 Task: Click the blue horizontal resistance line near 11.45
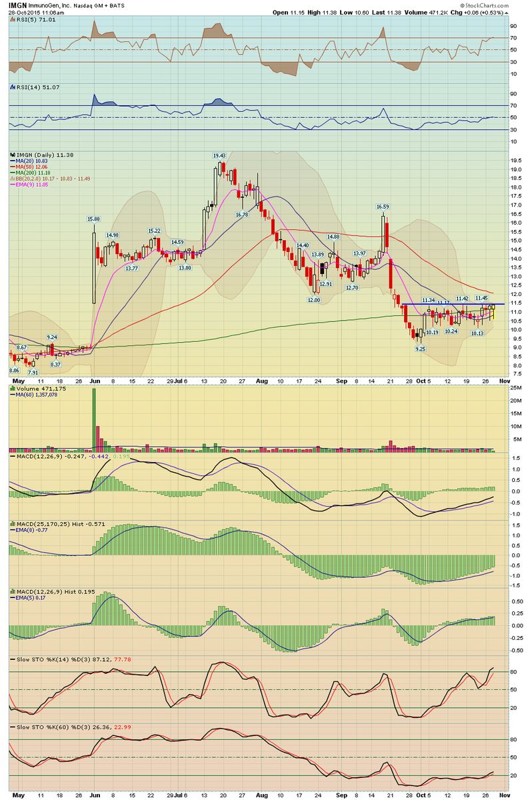point(452,304)
